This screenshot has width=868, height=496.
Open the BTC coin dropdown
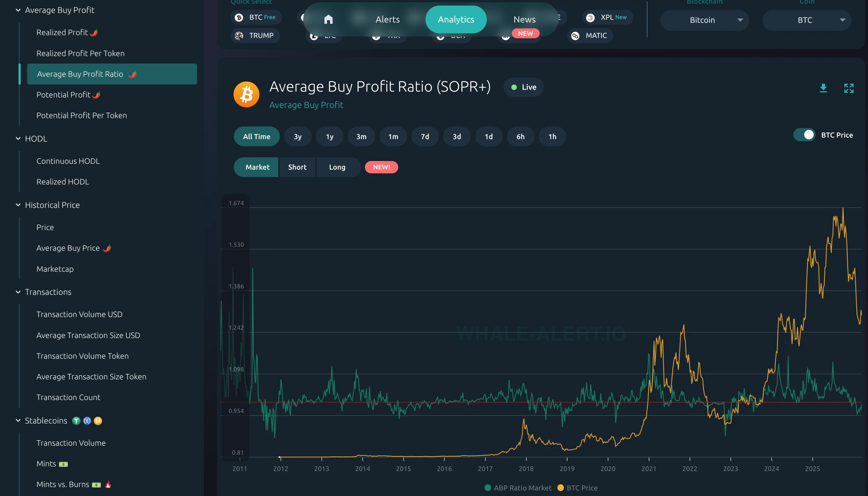pos(806,20)
